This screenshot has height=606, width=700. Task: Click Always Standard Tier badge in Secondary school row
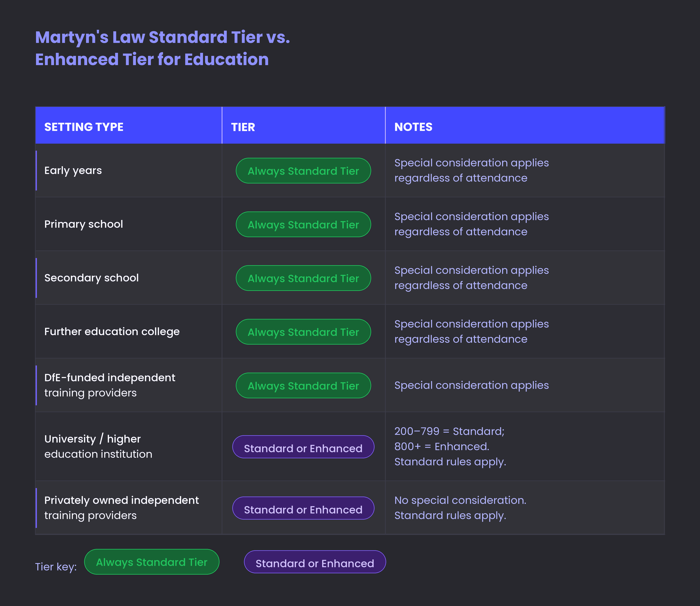pyautogui.click(x=303, y=278)
